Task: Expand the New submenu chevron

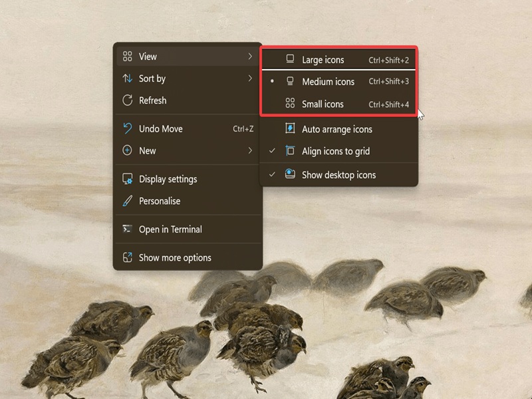Action: [x=250, y=150]
